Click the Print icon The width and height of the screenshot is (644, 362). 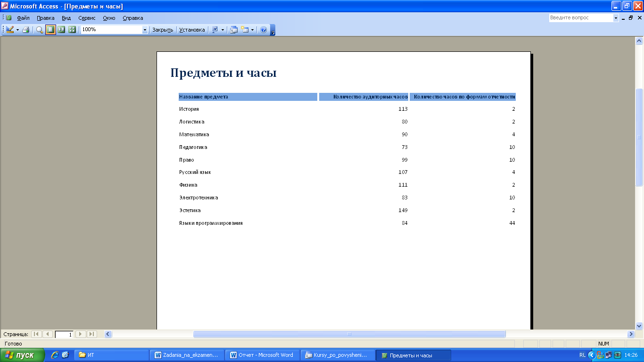point(26,30)
